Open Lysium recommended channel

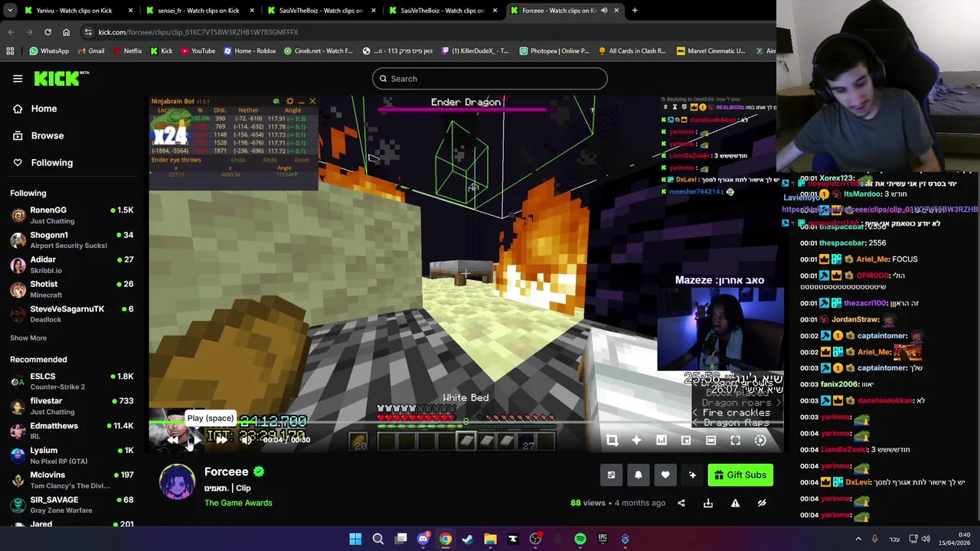point(72,455)
